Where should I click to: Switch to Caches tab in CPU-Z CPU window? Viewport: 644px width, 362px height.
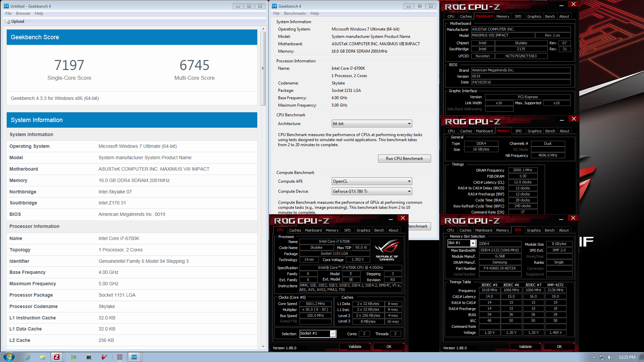click(295, 230)
